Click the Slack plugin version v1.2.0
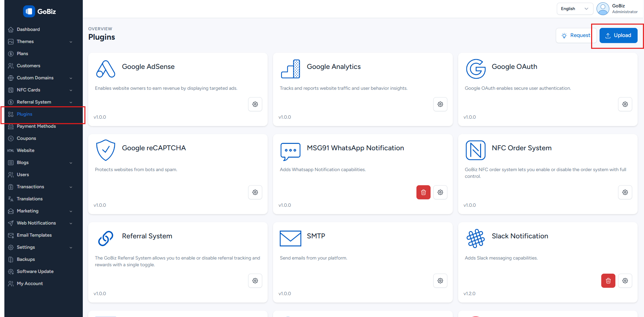This screenshot has width=644, height=317. click(469, 293)
